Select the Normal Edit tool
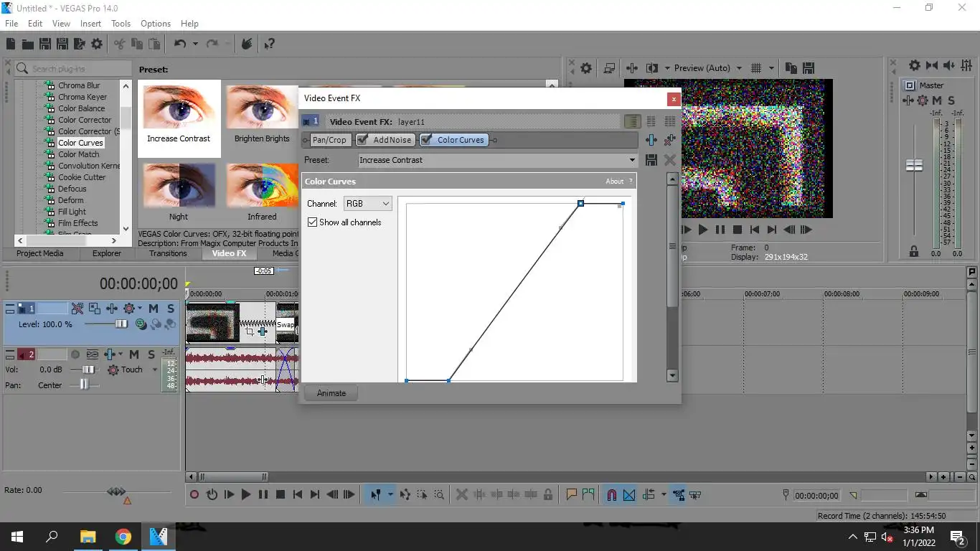The image size is (980, 551). (x=375, y=494)
